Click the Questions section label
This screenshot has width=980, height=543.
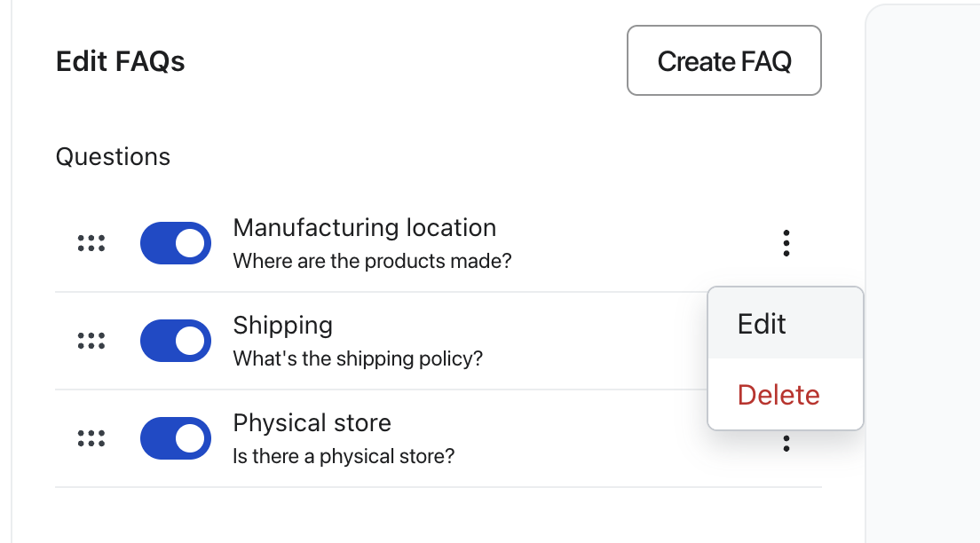(113, 157)
